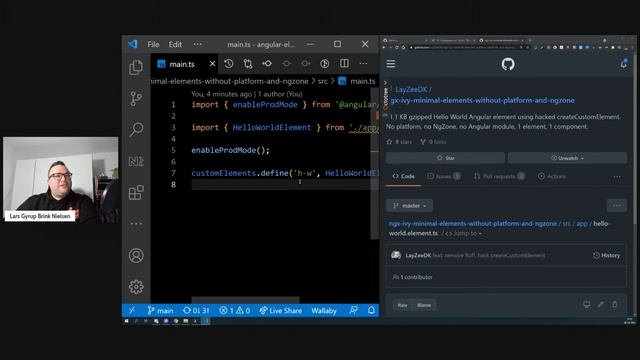
Task: Open the master branch dropdown
Action: tap(409, 206)
